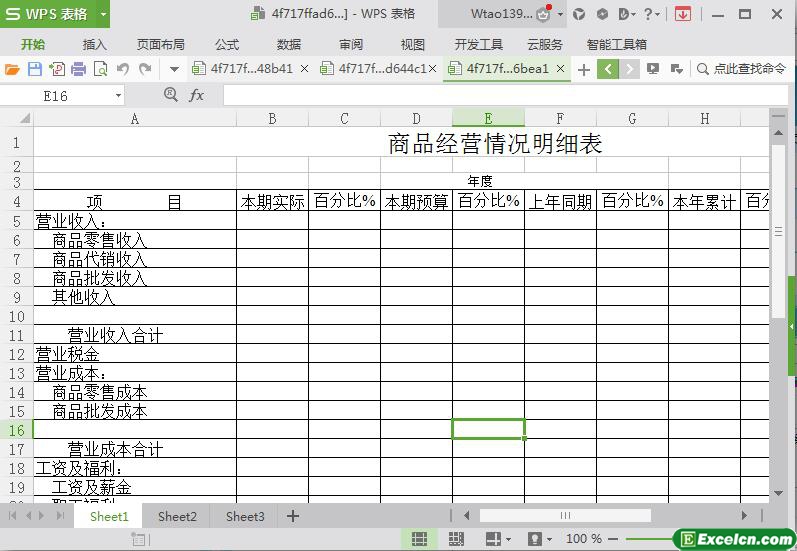Open the reading layout crosshair dropdown
This screenshot has height=551, width=797.
[498, 539]
